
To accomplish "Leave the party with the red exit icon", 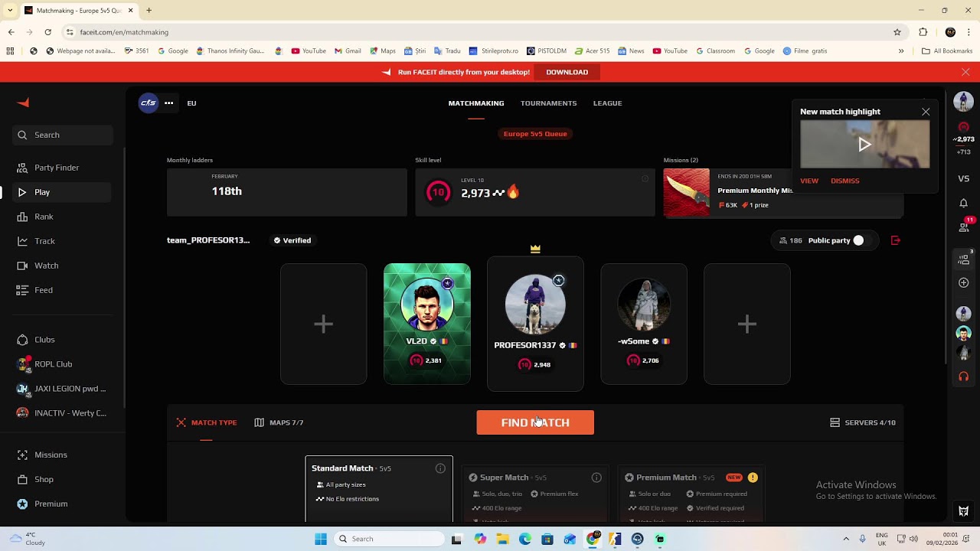I will point(896,240).
